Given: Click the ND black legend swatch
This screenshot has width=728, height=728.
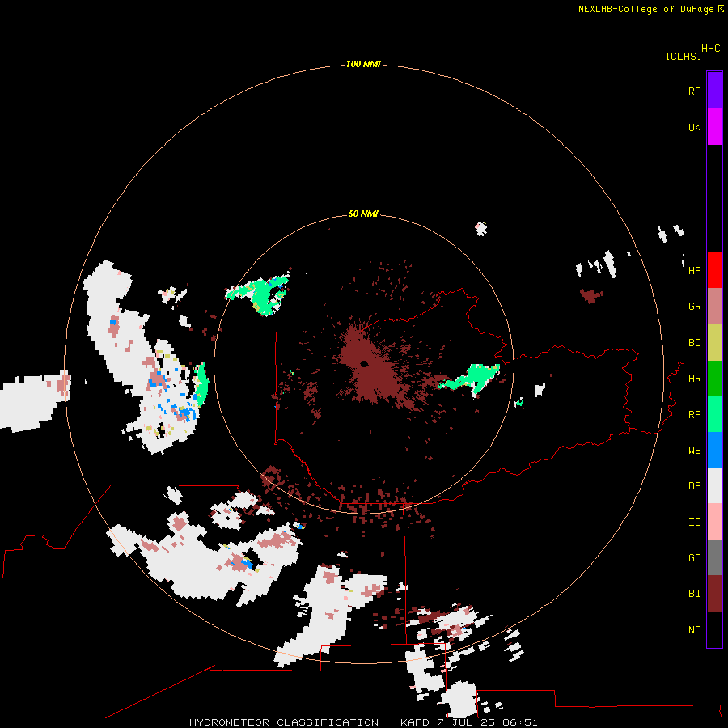Looking at the screenshot, I should tap(714, 629).
